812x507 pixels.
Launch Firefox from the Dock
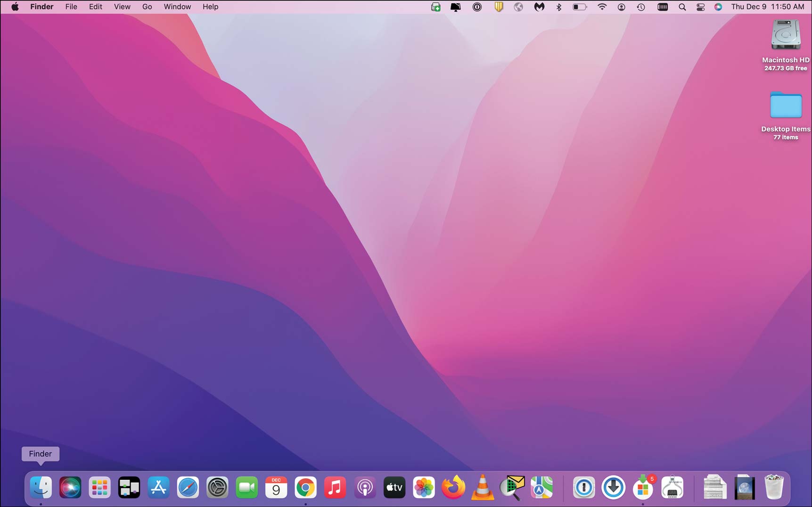(453, 488)
